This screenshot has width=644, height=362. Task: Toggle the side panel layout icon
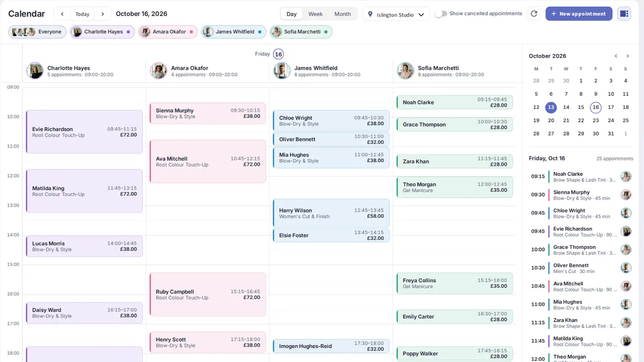tap(624, 14)
